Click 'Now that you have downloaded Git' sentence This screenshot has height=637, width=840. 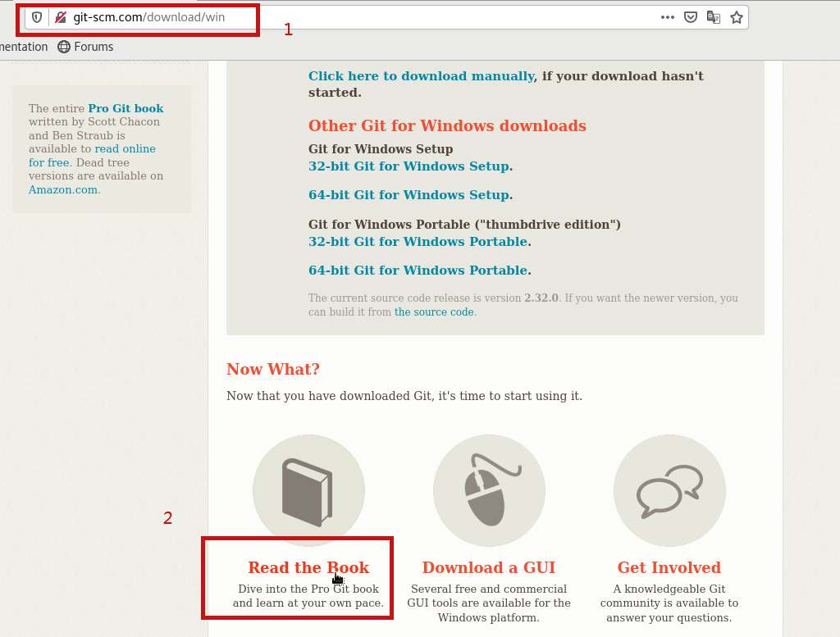(x=404, y=396)
